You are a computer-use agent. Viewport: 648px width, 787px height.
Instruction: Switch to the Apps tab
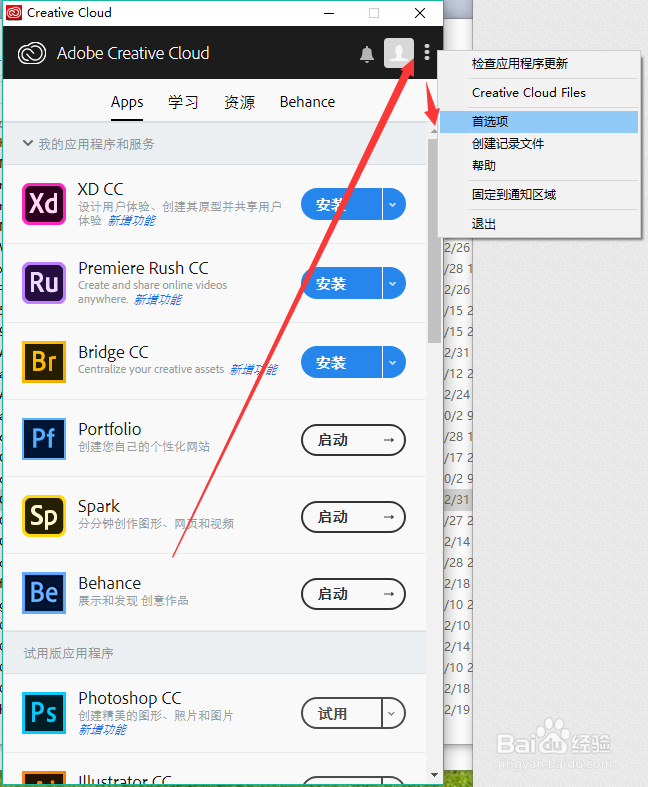[x=127, y=102]
